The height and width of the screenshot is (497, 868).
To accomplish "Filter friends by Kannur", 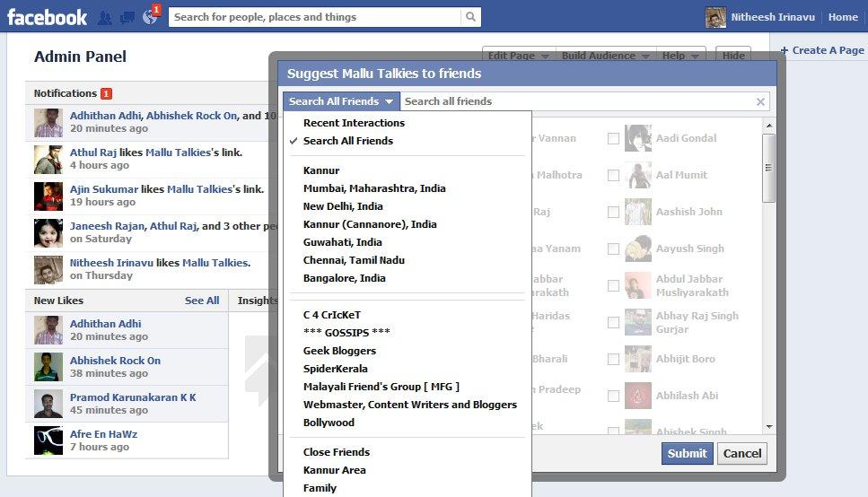I will click(321, 170).
